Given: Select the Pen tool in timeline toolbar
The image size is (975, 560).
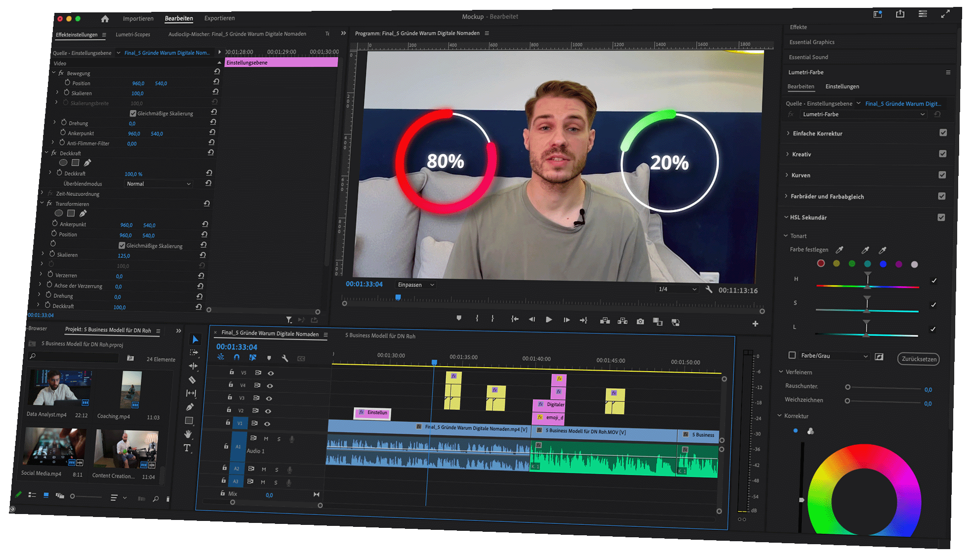Looking at the screenshot, I should [190, 407].
